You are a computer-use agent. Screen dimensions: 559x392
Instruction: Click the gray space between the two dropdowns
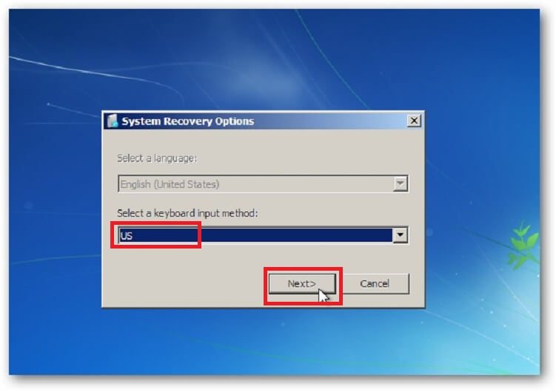263,200
